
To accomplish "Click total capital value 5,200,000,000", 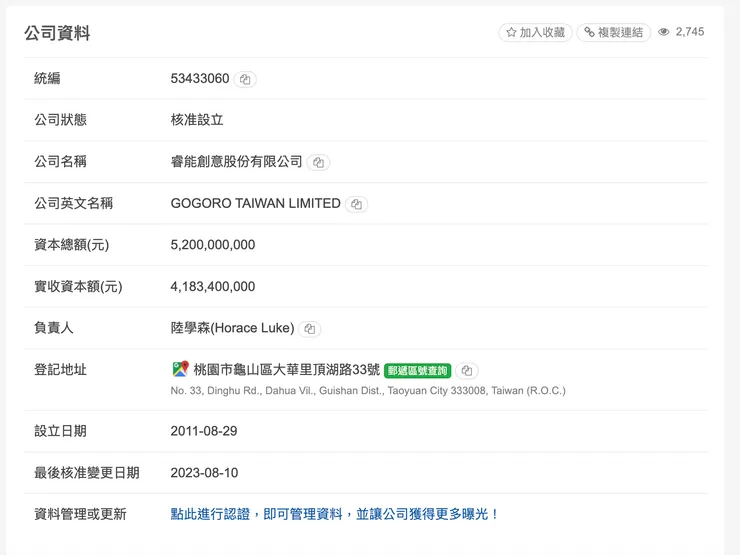I will pyautogui.click(x=213, y=245).
